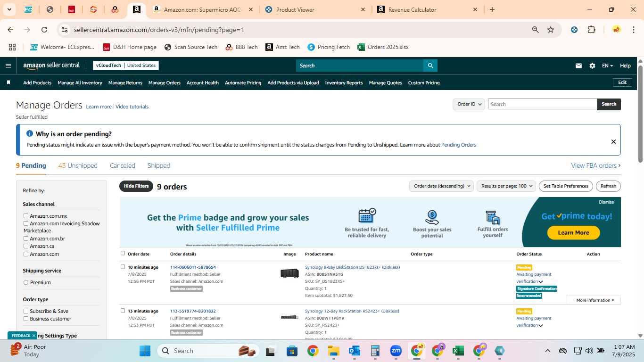Check Amazon.com Invoicing Shadow Marketplace
644x362 pixels.
pos(26,223)
